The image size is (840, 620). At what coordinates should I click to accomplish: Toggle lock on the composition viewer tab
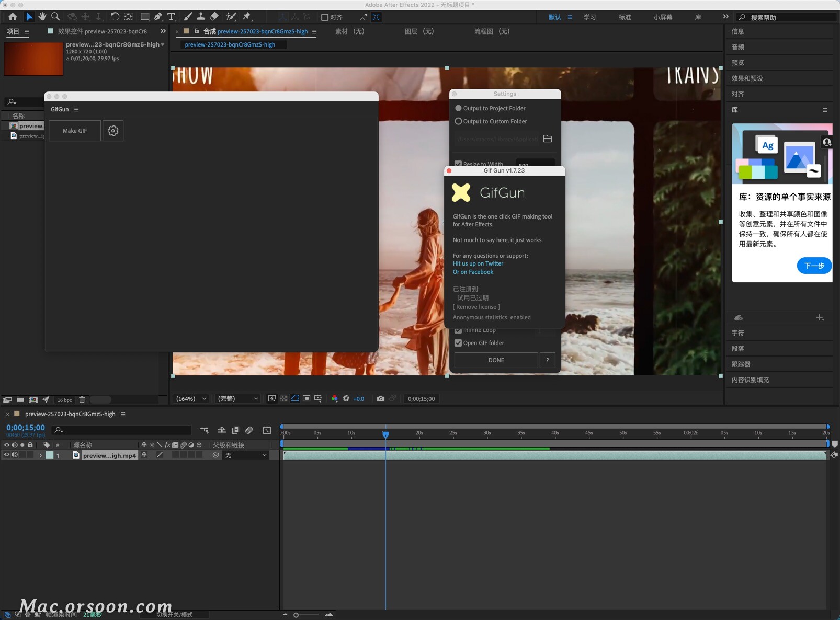(x=197, y=31)
